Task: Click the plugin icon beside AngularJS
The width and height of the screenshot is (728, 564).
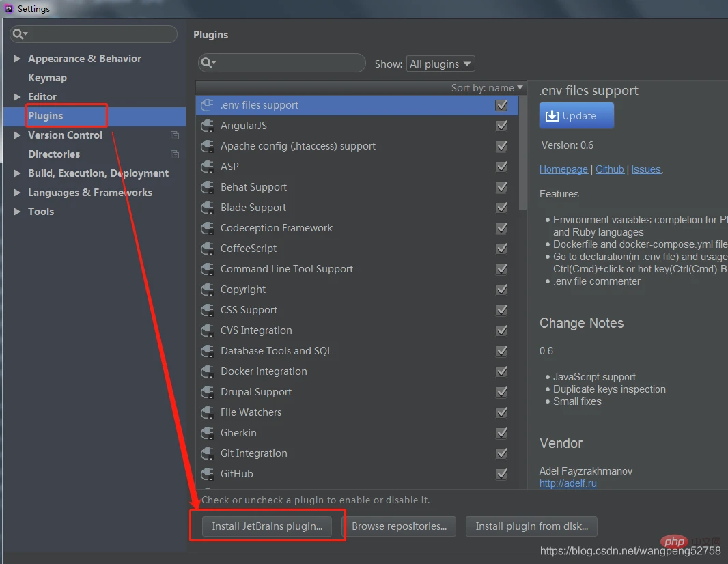Action: [x=207, y=126]
